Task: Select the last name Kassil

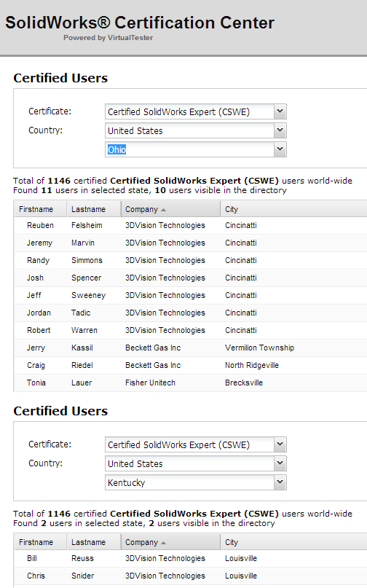Action: coord(82,348)
